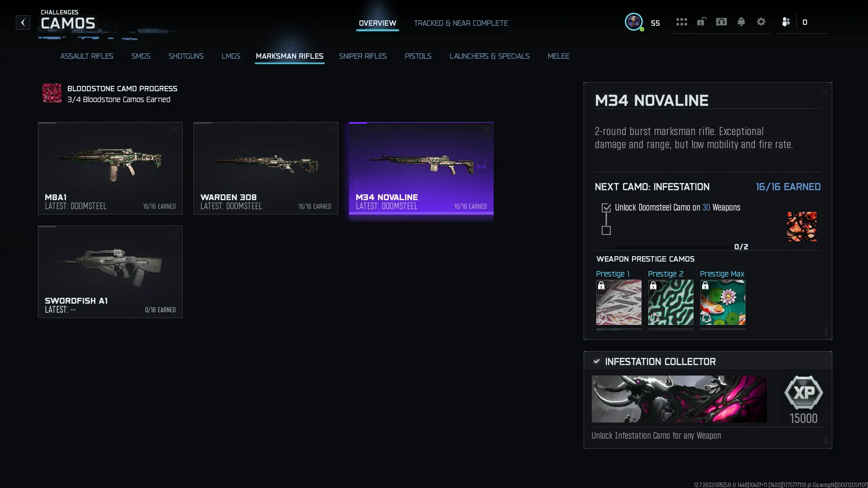Viewport: 868px width, 488px height.
Task: Select the Swordfish A1 weapon card
Action: [110, 272]
